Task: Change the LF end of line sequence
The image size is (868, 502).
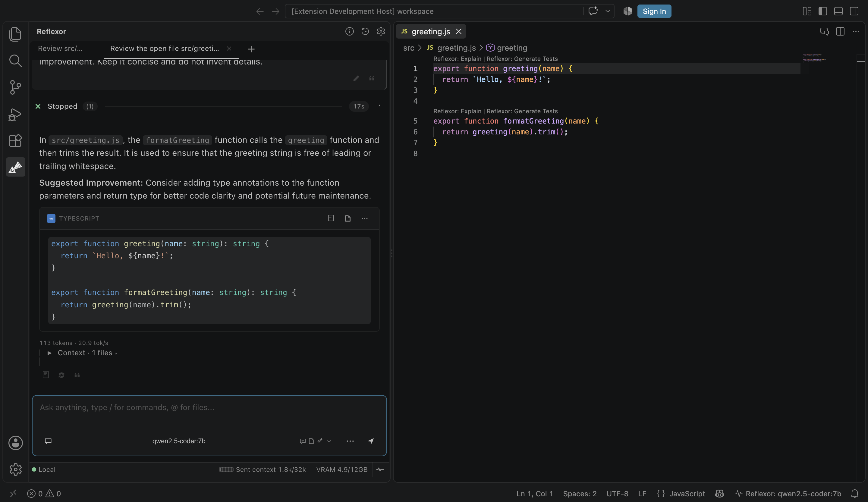Action: coord(642,493)
